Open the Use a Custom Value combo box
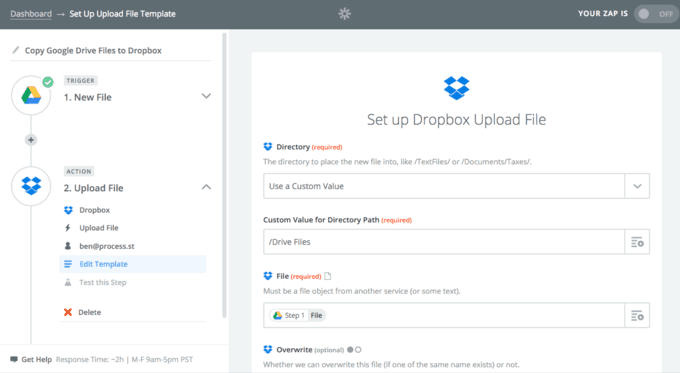The width and height of the screenshot is (680, 373). [x=456, y=186]
